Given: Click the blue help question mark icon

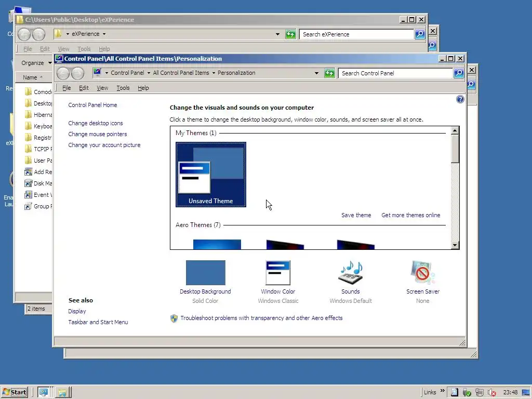Looking at the screenshot, I should pyautogui.click(x=460, y=99).
